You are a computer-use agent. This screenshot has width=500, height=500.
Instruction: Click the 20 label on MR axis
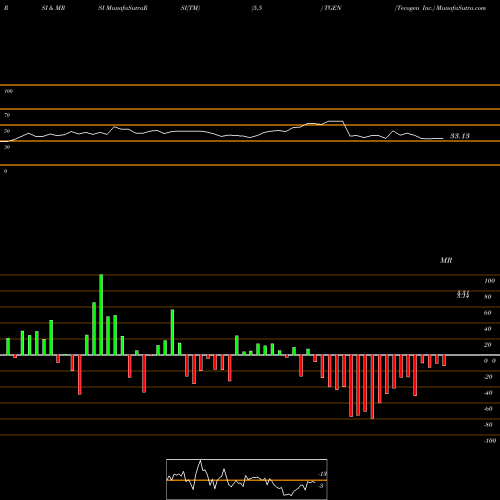click(x=488, y=345)
